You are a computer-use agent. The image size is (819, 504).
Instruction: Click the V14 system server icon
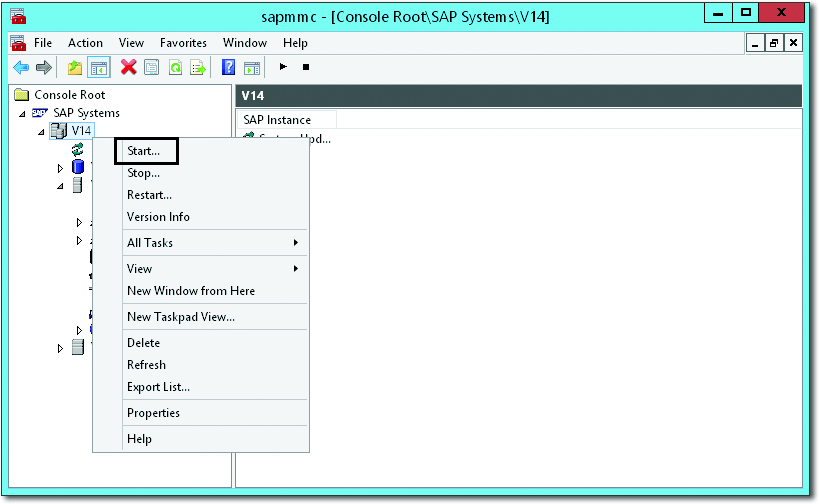coord(59,131)
